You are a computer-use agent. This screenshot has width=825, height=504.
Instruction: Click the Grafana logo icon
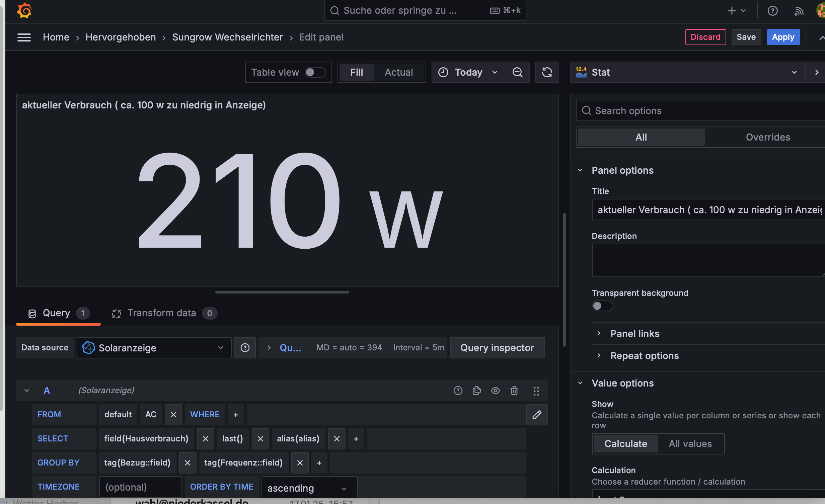point(24,11)
